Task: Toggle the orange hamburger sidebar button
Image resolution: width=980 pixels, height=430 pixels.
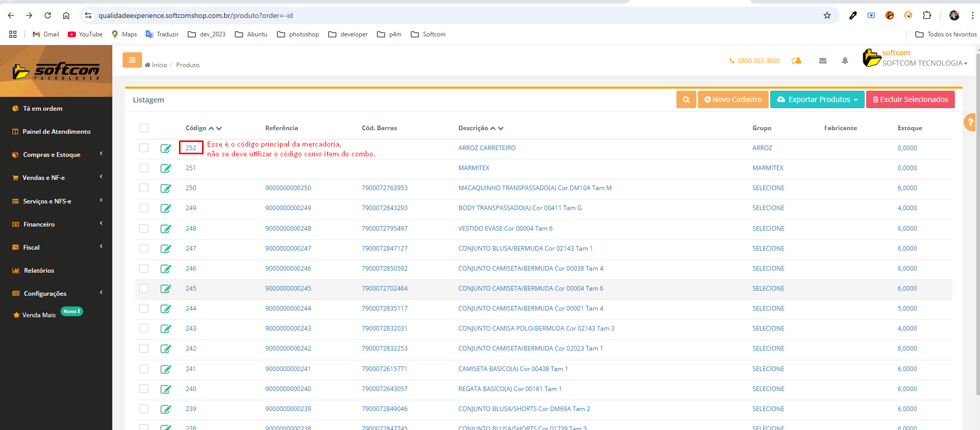Action: pos(132,60)
